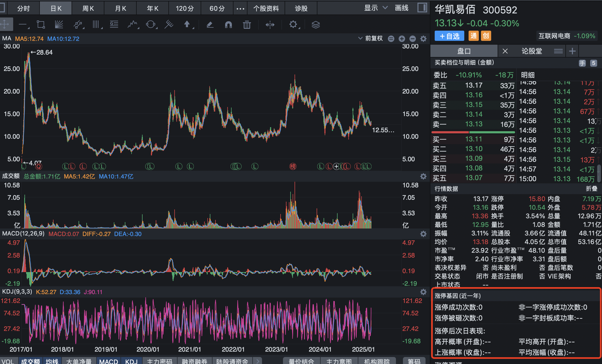Open the MACD panel settings gear

[x=423, y=234]
